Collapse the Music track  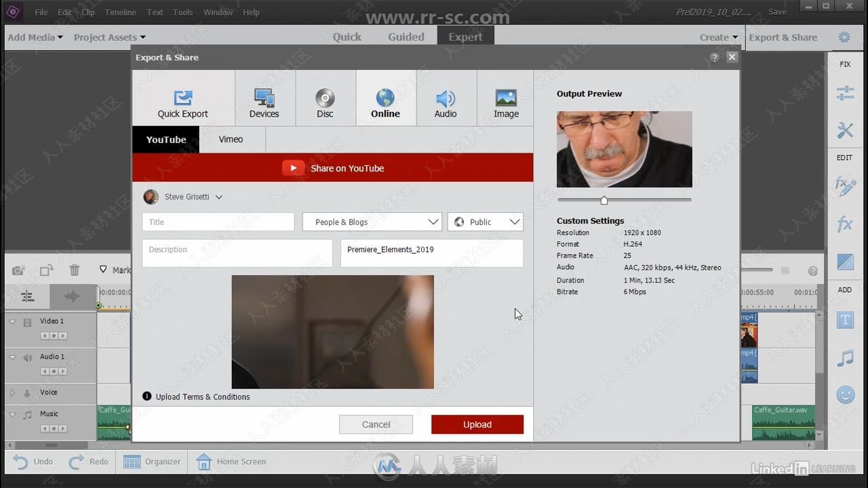12,414
